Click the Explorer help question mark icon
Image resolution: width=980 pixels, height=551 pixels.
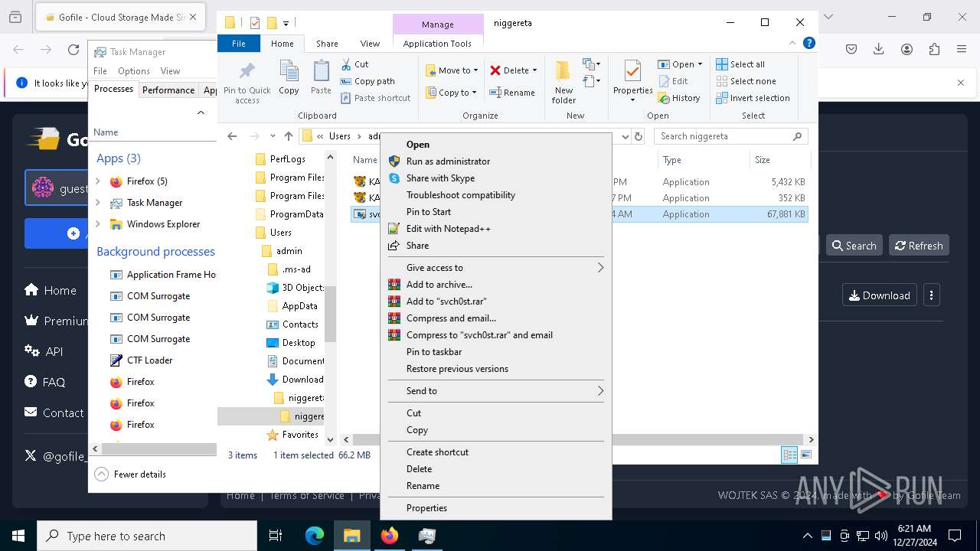808,44
